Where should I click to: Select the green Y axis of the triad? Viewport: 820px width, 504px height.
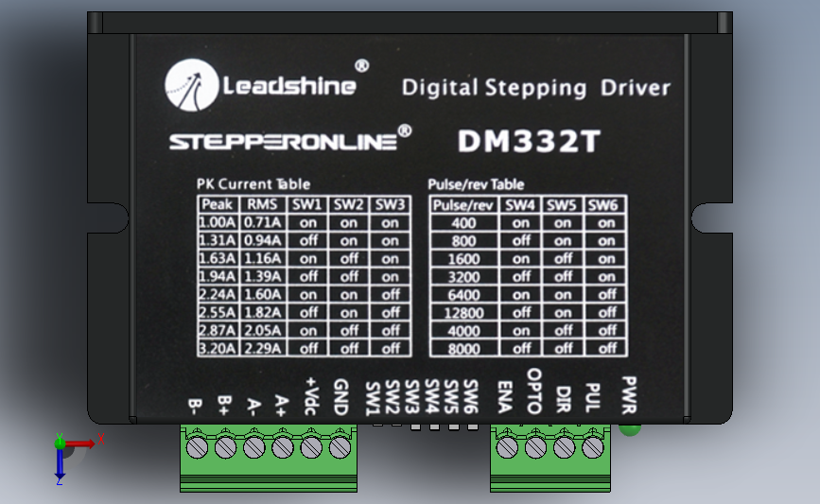pos(60,442)
